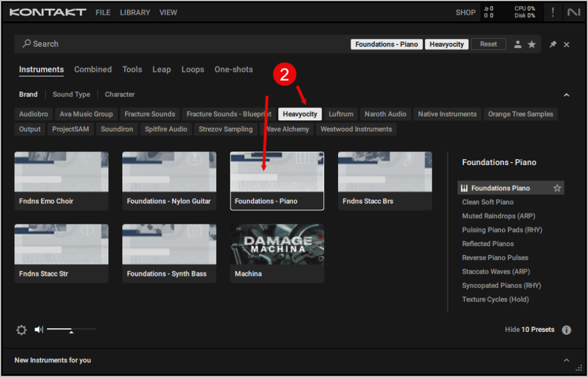Open the VIEW menu

click(x=168, y=12)
